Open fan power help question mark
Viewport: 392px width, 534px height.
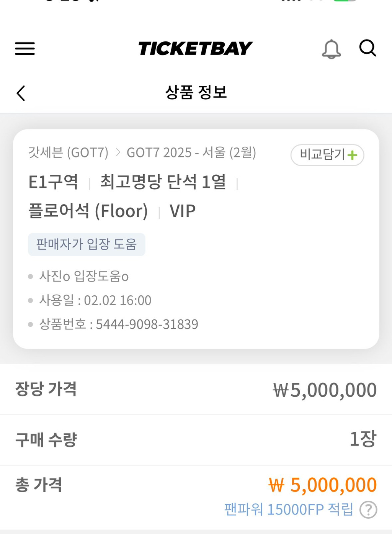pos(368,510)
